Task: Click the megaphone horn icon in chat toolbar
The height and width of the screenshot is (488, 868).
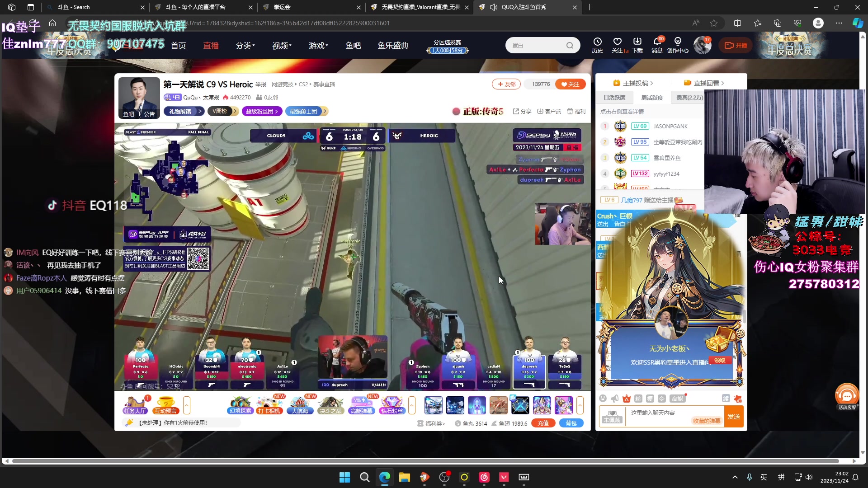Action: (x=614, y=399)
